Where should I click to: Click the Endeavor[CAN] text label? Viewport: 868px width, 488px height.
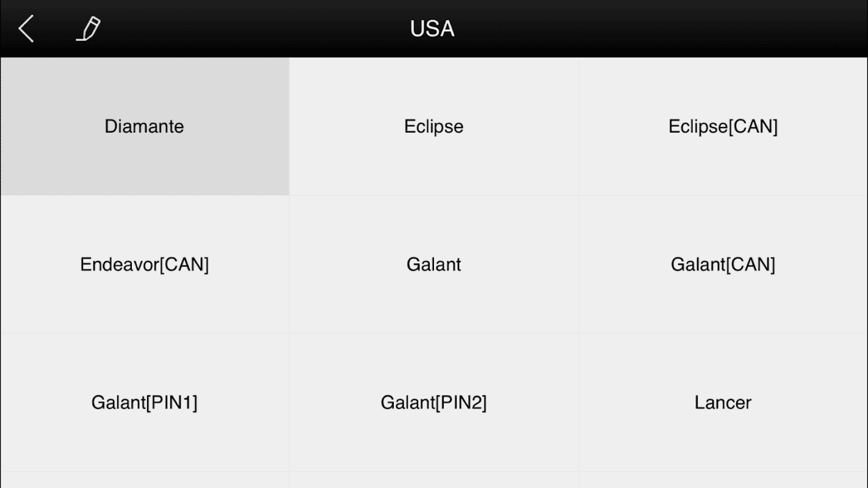pyautogui.click(x=145, y=264)
